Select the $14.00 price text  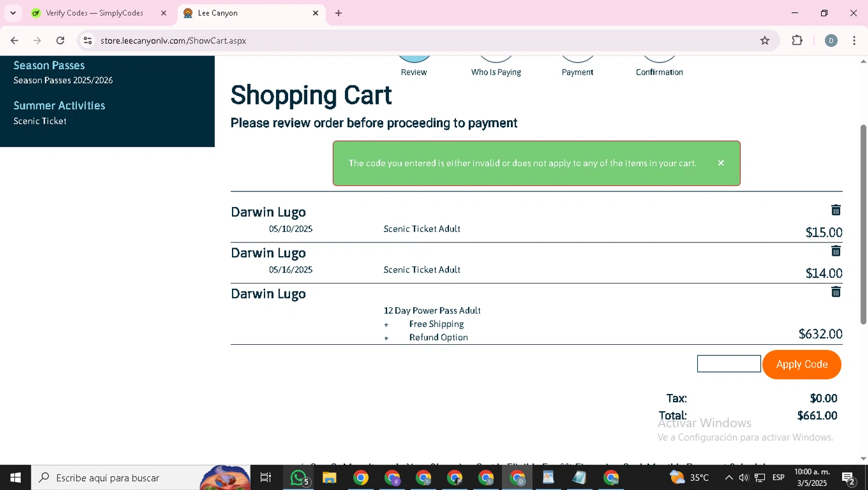click(x=824, y=273)
